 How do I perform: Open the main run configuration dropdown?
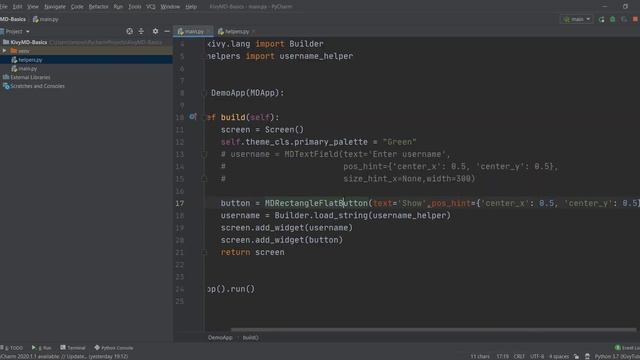(577, 19)
